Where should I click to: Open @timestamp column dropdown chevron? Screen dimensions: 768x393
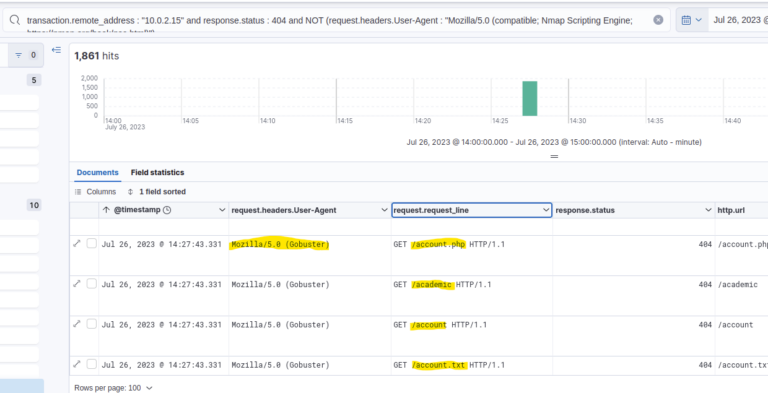222,210
